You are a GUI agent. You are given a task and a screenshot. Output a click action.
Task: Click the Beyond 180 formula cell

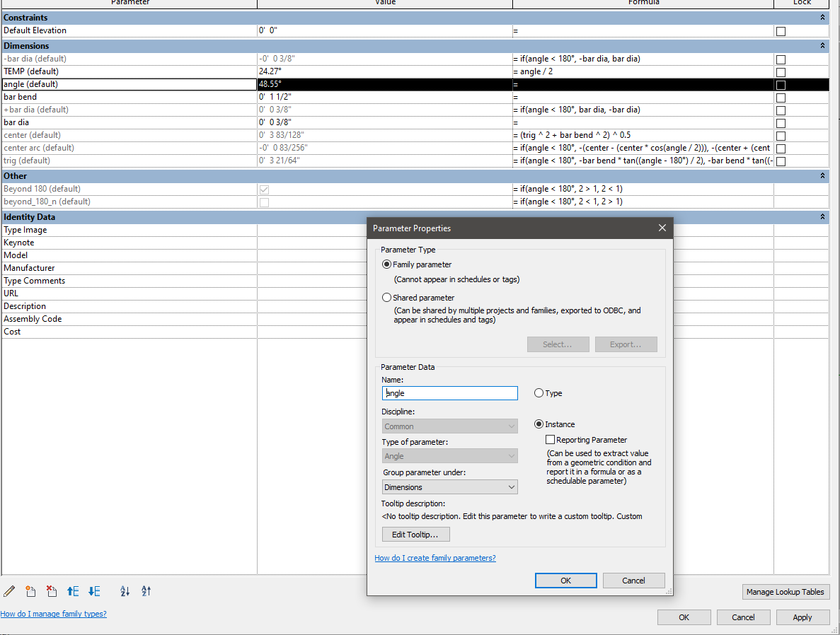coord(643,189)
